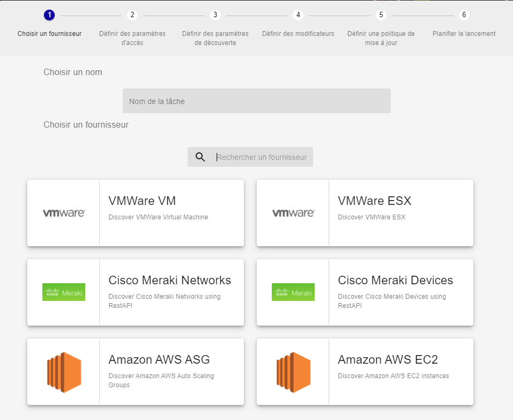Click the AWS logo on Amazon AWS ASG card
Viewport: 513px width, 420px height.
pyautogui.click(x=64, y=372)
